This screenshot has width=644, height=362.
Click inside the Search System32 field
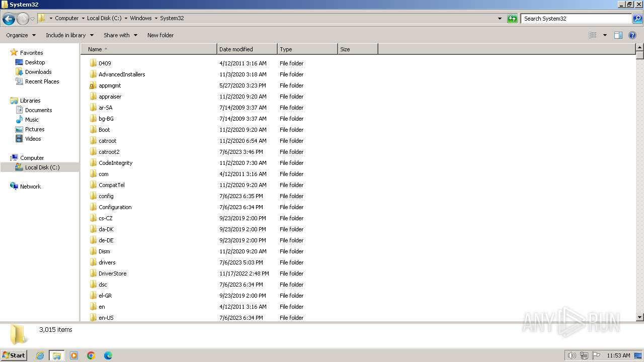click(x=576, y=19)
